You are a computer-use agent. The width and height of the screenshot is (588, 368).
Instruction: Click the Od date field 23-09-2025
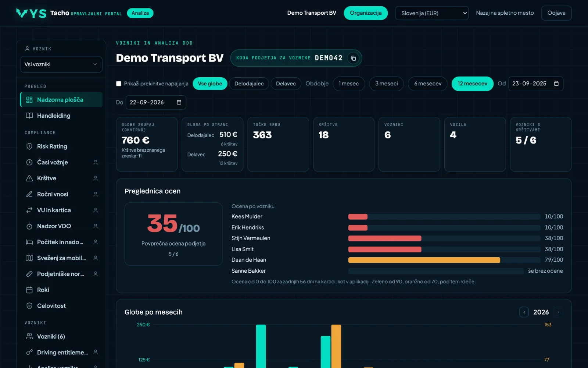[536, 84]
